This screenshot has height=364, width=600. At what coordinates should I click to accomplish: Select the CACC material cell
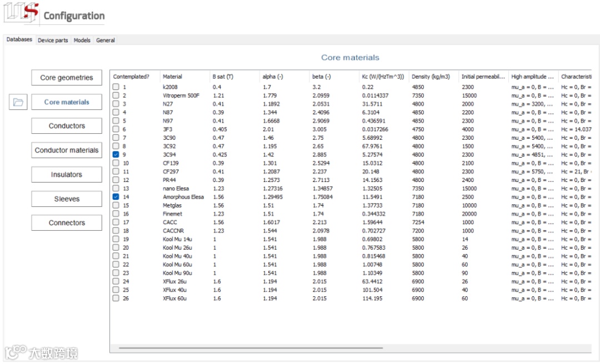pos(170,222)
